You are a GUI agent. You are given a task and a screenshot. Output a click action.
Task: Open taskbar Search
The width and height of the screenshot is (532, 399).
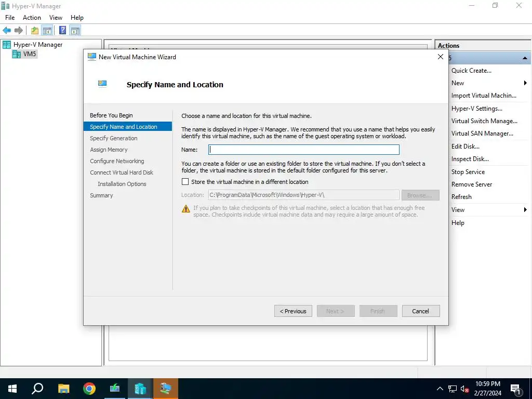(37, 389)
